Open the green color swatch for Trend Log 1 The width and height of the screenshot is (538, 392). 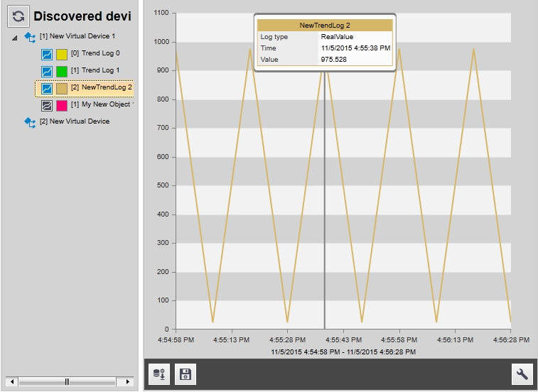tap(62, 71)
